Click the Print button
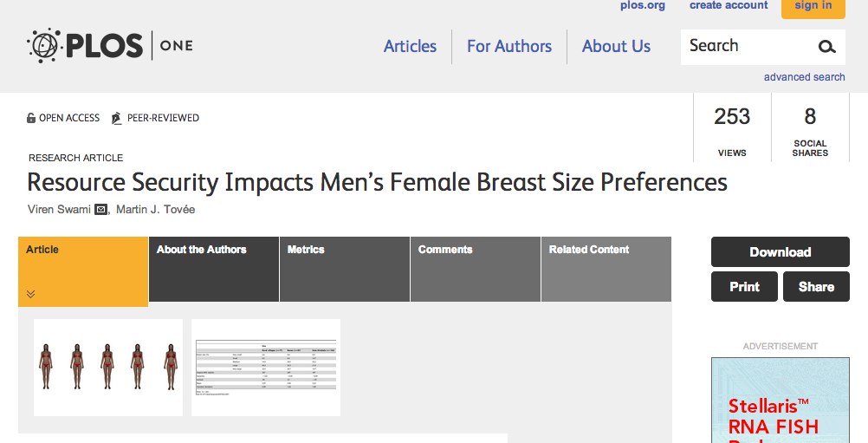Image resolution: width=868 pixels, height=443 pixels. [x=744, y=286]
